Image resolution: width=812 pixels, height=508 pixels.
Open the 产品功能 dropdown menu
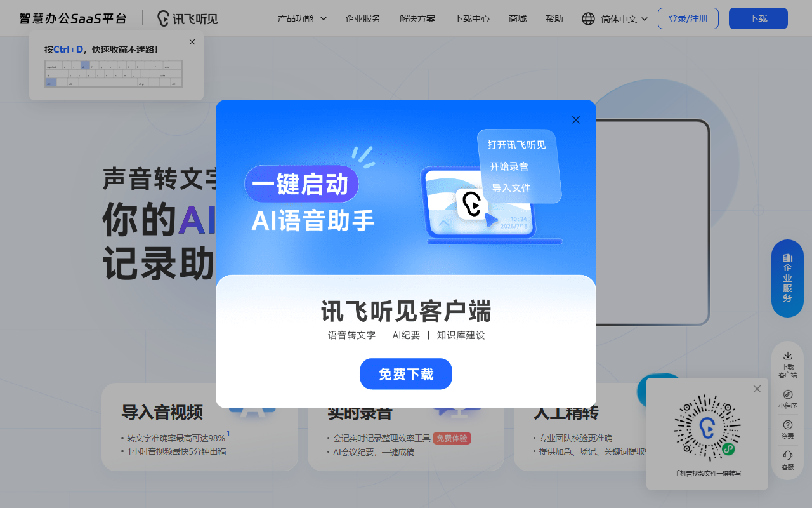[x=302, y=18]
